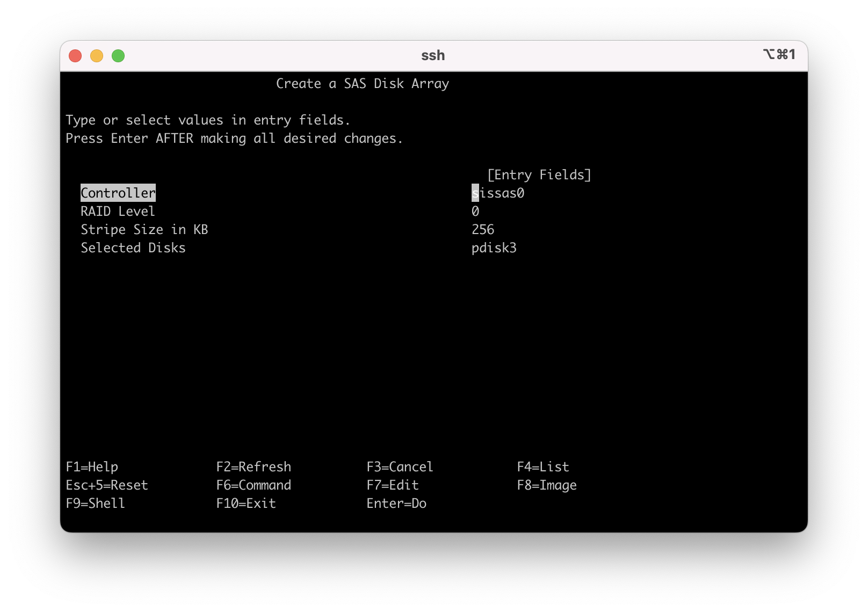The width and height of the screenshot is (868, 612).
Task: Click the F3=Cancel key hint
Action: [x=400, y=467]
